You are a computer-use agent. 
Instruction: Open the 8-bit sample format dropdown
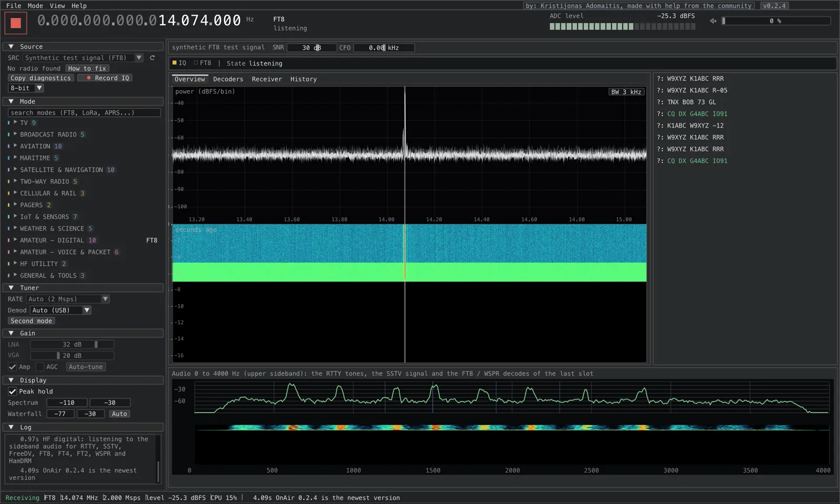pyautogui.click(x=26, y=88)
